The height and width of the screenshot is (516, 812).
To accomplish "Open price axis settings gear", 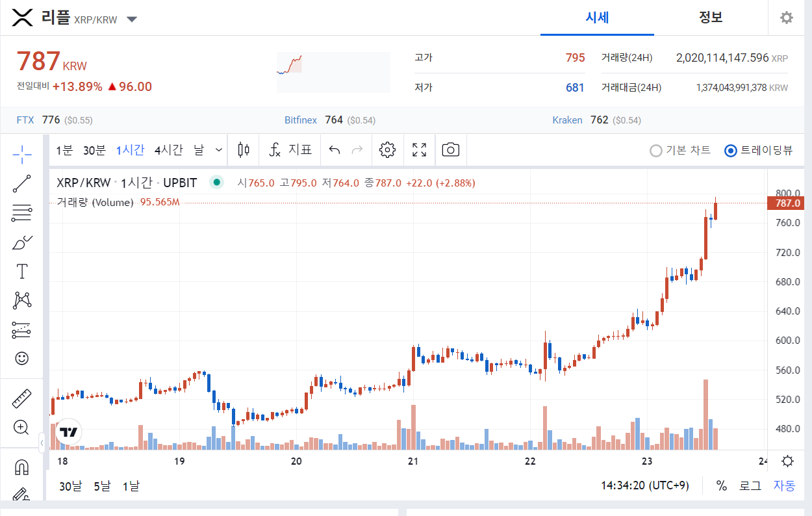I will point(788,462).
